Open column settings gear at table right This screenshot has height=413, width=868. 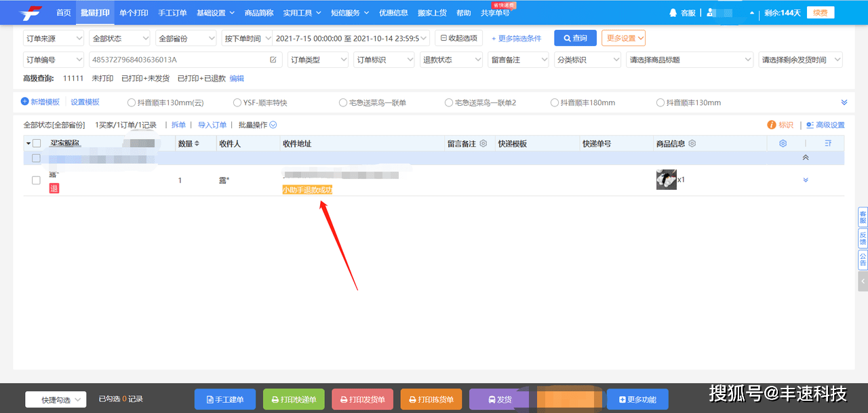click(x=783, y=144)
